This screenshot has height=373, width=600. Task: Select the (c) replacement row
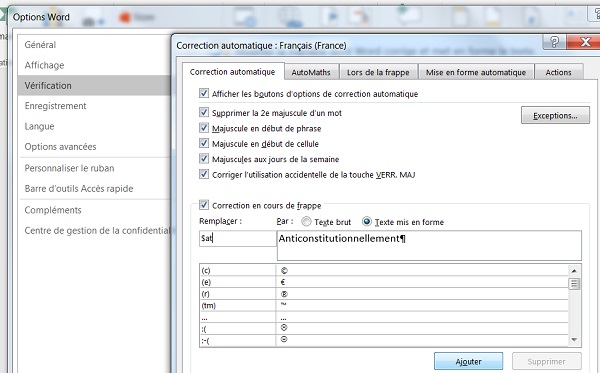[384, 270]
